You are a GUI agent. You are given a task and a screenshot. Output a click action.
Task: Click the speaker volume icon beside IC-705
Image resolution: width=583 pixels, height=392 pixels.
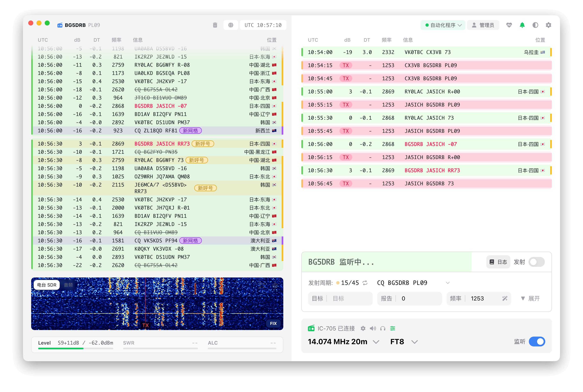[373, 329]
